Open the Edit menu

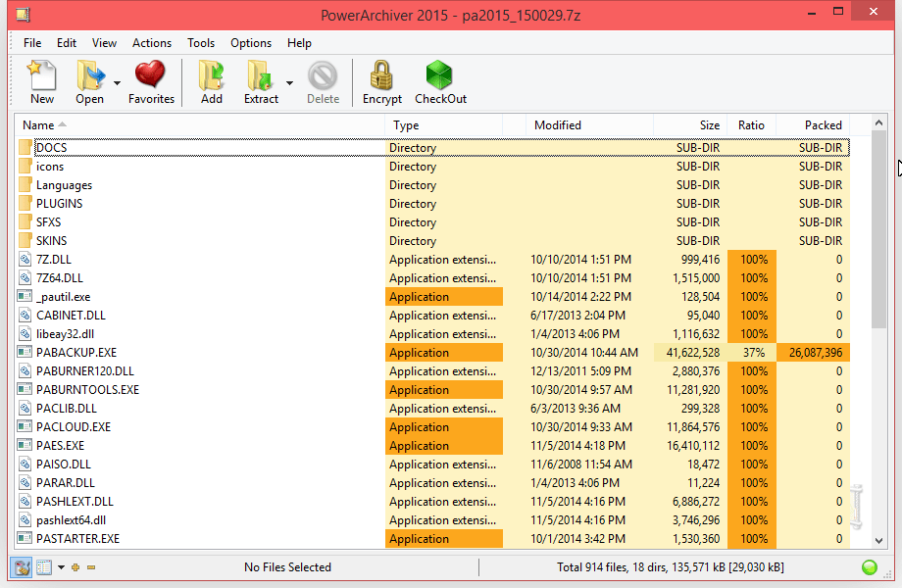[66, 43]
